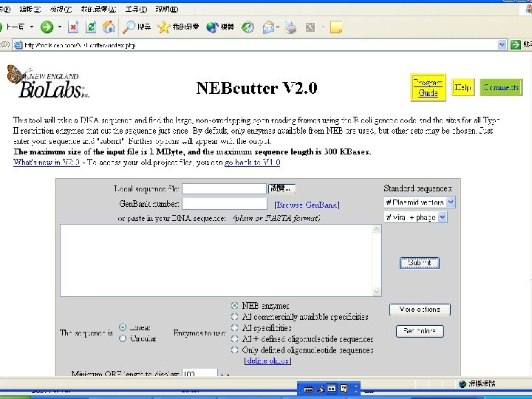Viewport: 532px width, 399px height.
Task: Click sequence textarea scrollbar up arrow
Action: point(376,229)
